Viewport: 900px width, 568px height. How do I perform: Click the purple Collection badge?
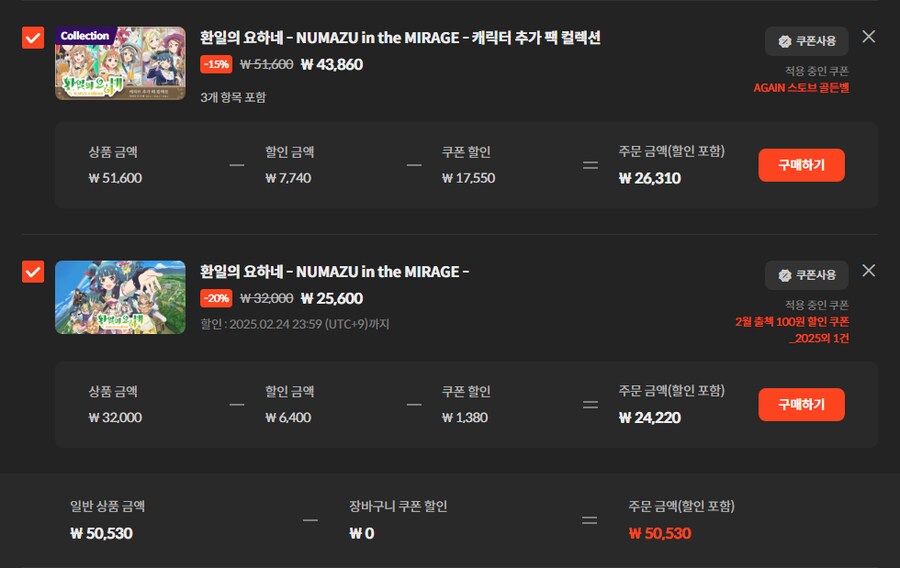(85, 36)
